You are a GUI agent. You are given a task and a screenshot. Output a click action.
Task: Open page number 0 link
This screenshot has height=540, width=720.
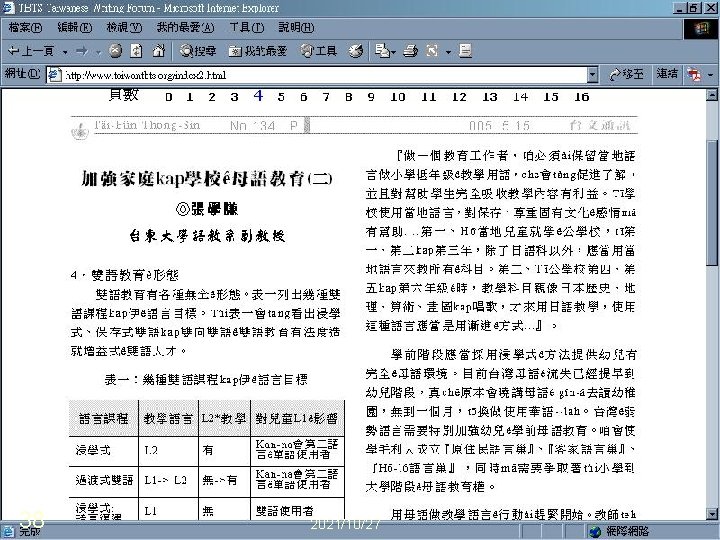(169, 97)
